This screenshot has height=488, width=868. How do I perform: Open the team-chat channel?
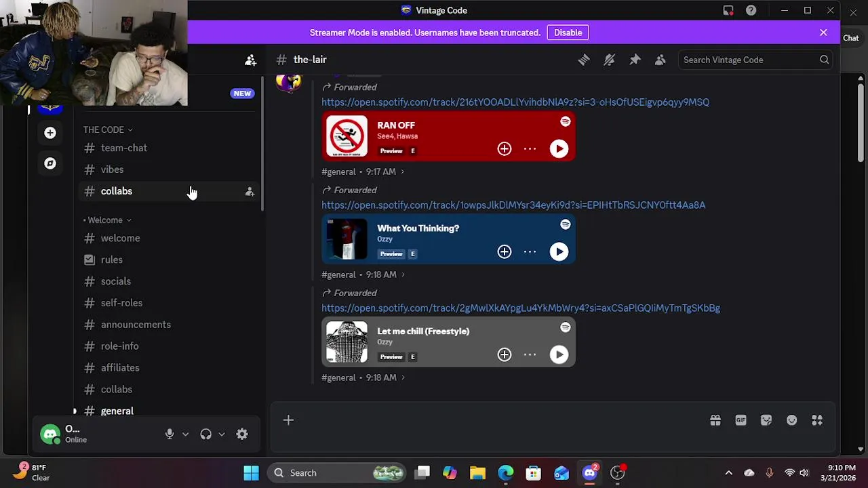168,148
